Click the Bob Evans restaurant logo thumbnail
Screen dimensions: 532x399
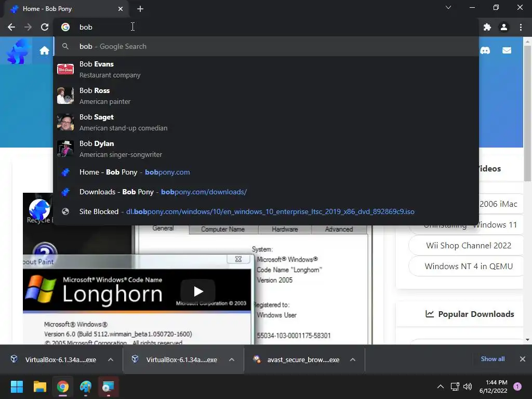pos(65,69)
